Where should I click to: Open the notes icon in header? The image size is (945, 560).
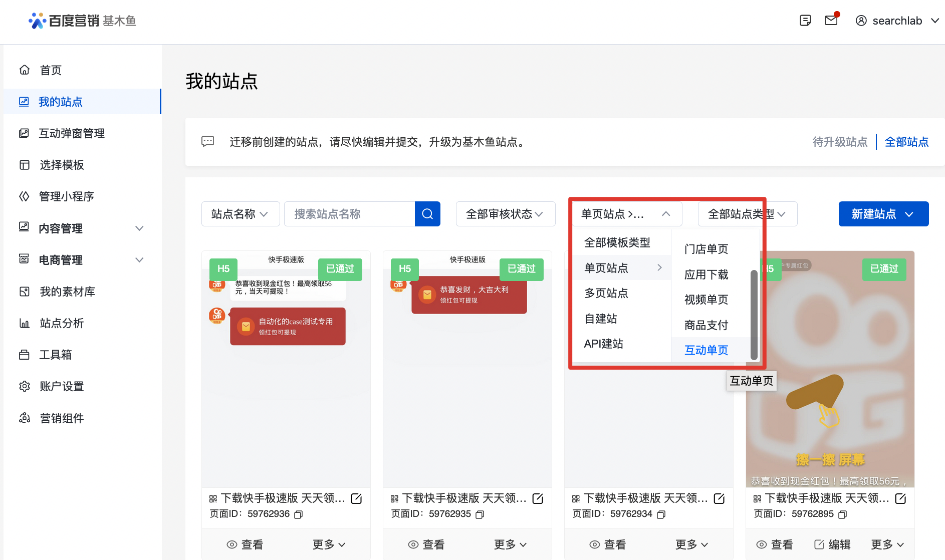(x=805, y=21)
